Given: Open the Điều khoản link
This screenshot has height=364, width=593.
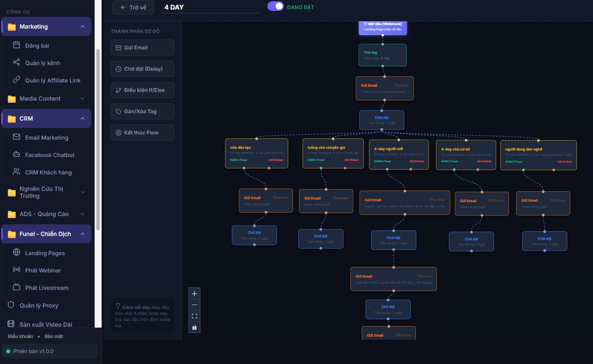Looking at the screenshot, I should coord(20,336).
